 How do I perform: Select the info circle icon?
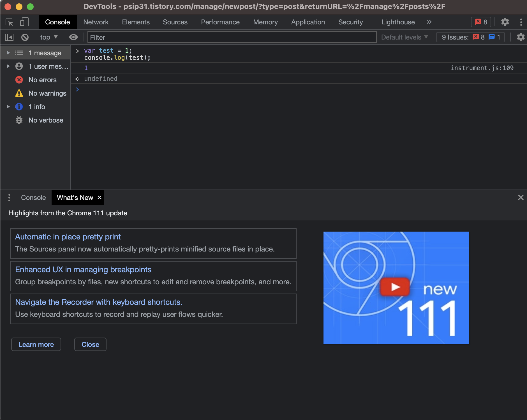tap(19, 107)
